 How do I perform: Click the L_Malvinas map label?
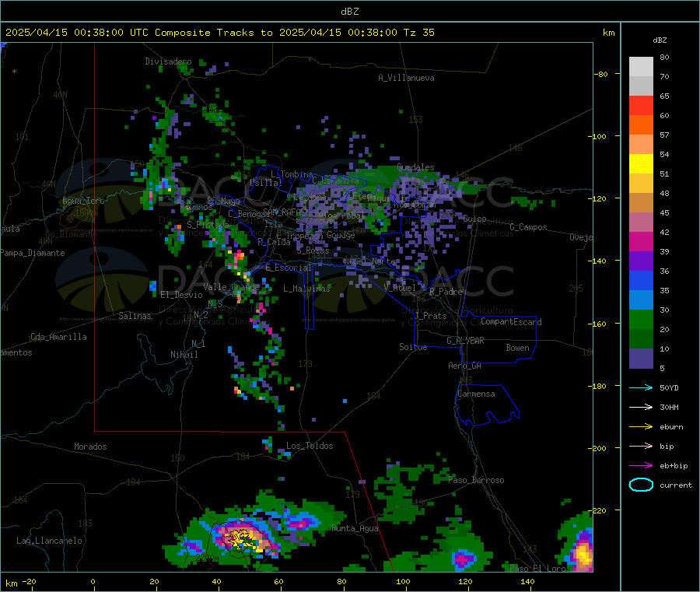pos(306,289)
